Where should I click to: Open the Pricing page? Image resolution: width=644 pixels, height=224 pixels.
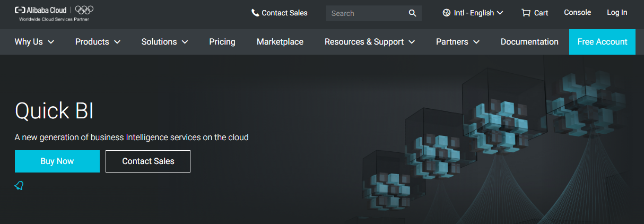click(x=222, y=42)
